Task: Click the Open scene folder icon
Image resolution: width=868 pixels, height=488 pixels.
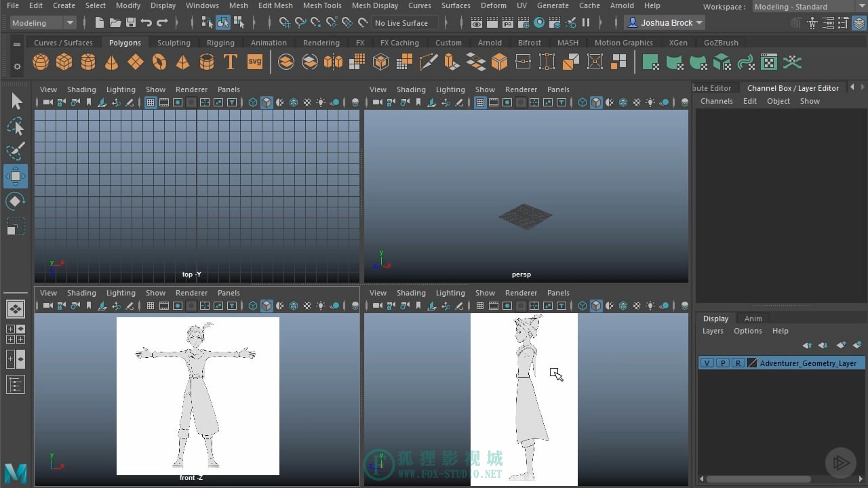Action: point(115,22)
